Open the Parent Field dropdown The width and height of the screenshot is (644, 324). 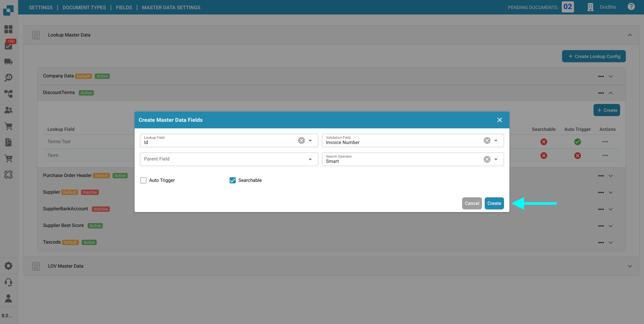coord(310,159)
